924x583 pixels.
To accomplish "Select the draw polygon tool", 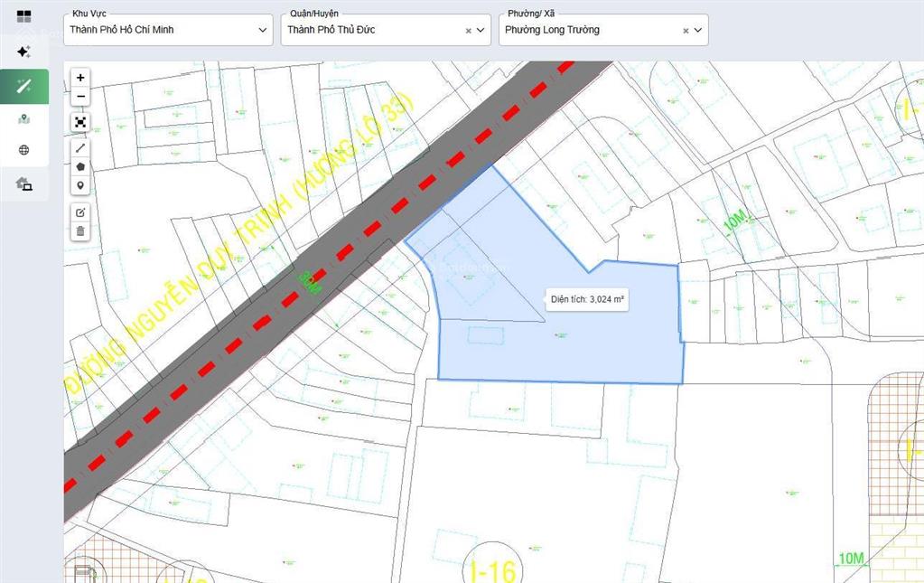I will point(80,166).
